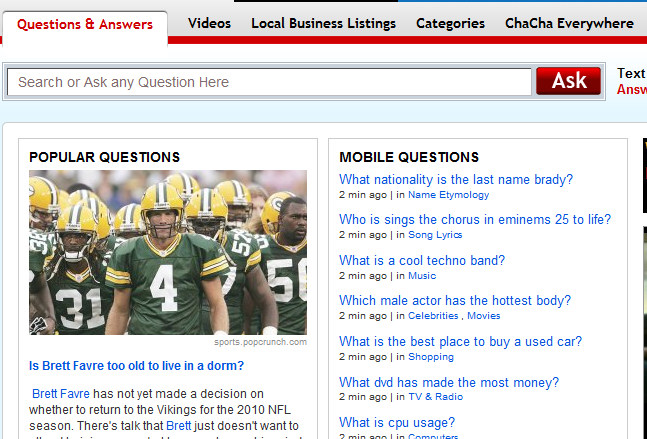
Task: Open the Shopping category link
Action: pos(431,357)
